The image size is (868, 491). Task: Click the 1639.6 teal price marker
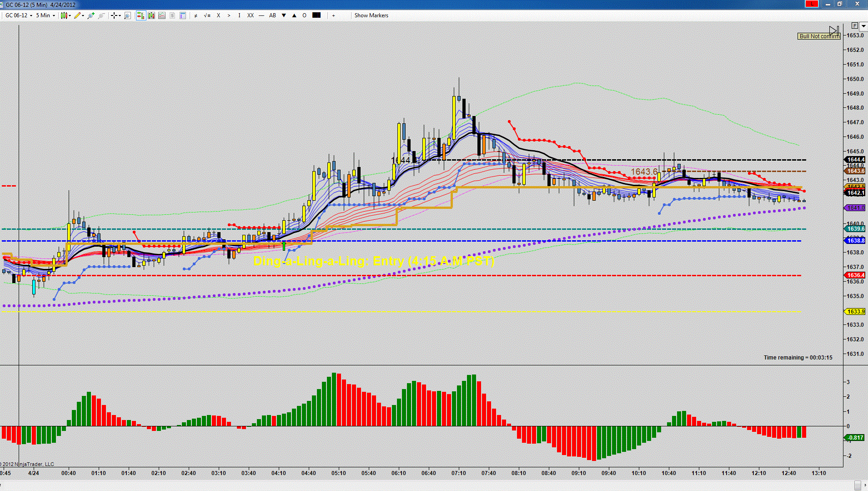[855, 229]
